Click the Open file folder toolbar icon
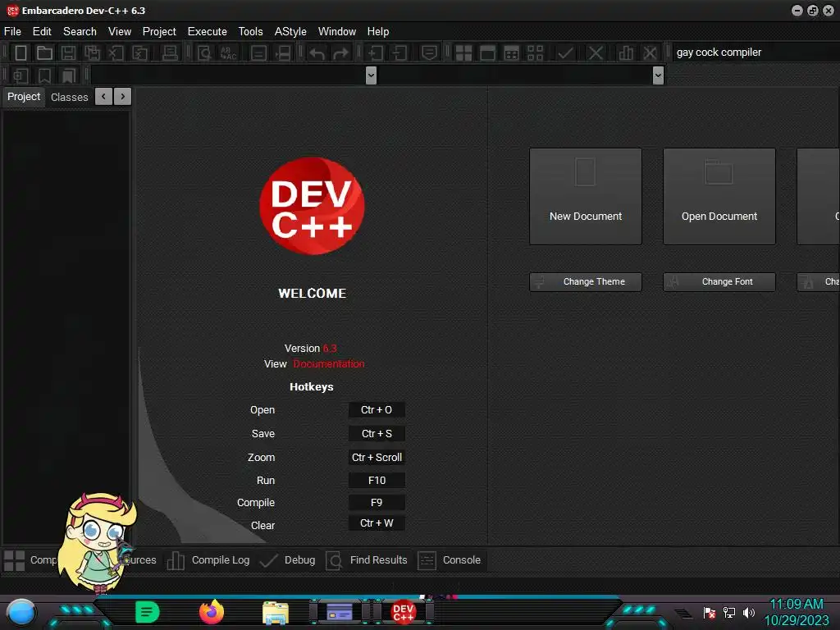 click(44, 52)
